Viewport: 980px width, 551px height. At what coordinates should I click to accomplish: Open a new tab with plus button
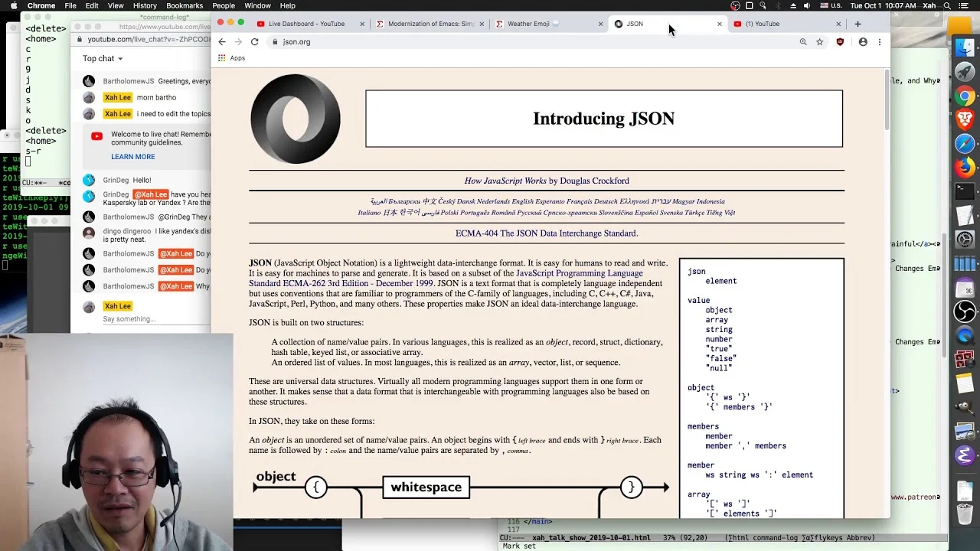(857, 24)
